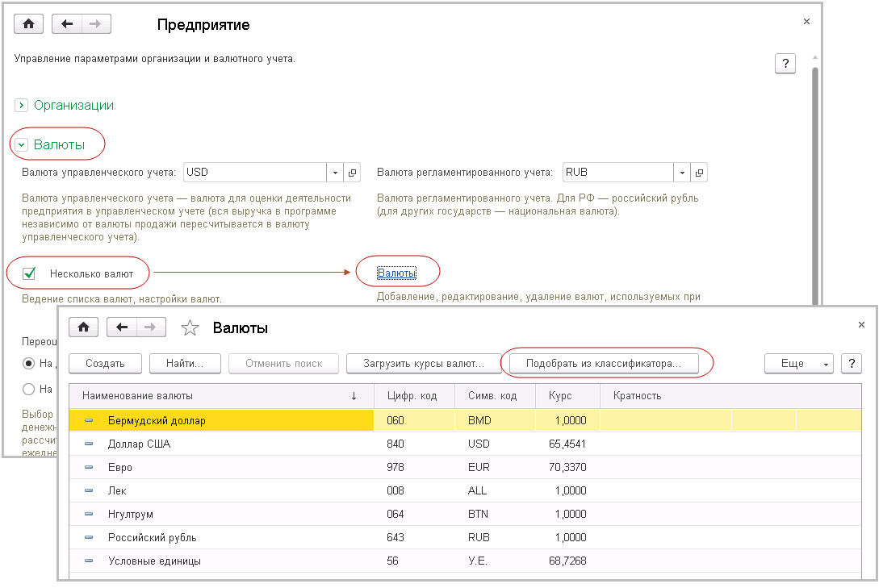Viewport: 883px width, 588px height.
Task: Click the help question button in Предприятие window
Action: click(x=785, y=65)
